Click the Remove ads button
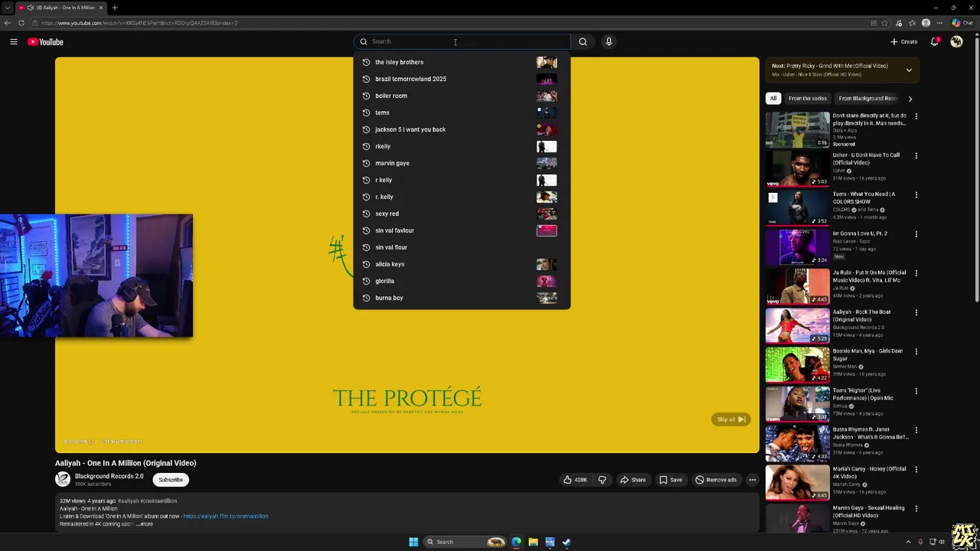The width and height of the screenshot is (980, 551). (x=716, y=480)
